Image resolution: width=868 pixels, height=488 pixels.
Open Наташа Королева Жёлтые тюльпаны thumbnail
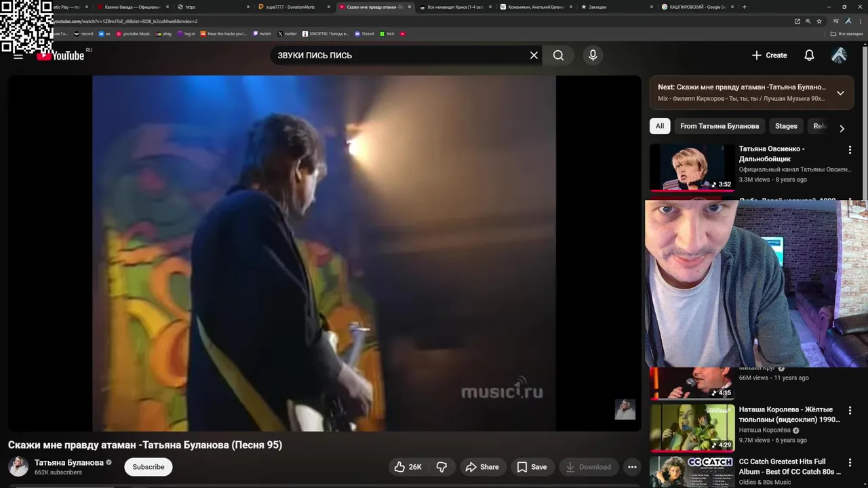tap(692, 428)
